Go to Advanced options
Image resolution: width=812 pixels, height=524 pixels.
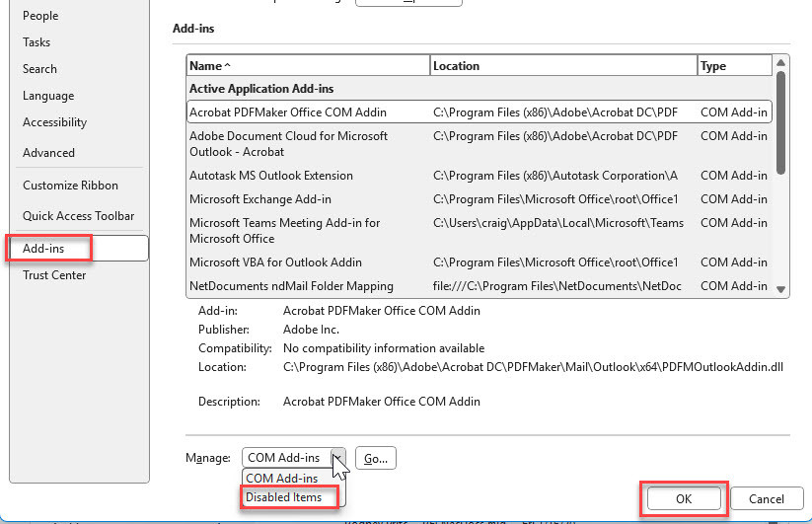pyautogui.click(x=48, y=153)
